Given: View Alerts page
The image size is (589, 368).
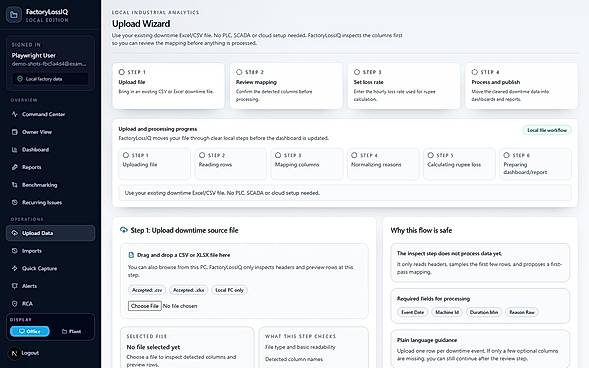Looking at the screenshot, I should (50, 286).
